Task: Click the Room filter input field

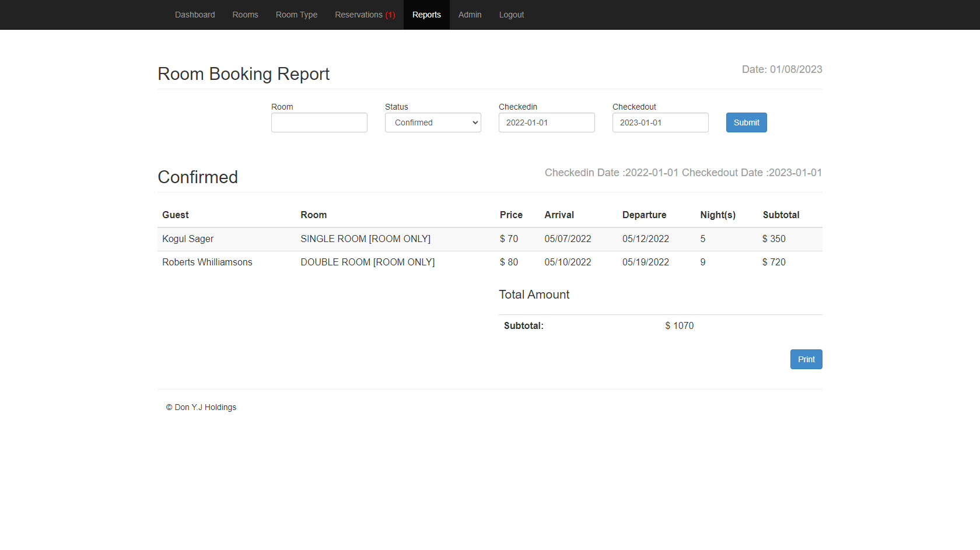Action: [x=319, y=122]
